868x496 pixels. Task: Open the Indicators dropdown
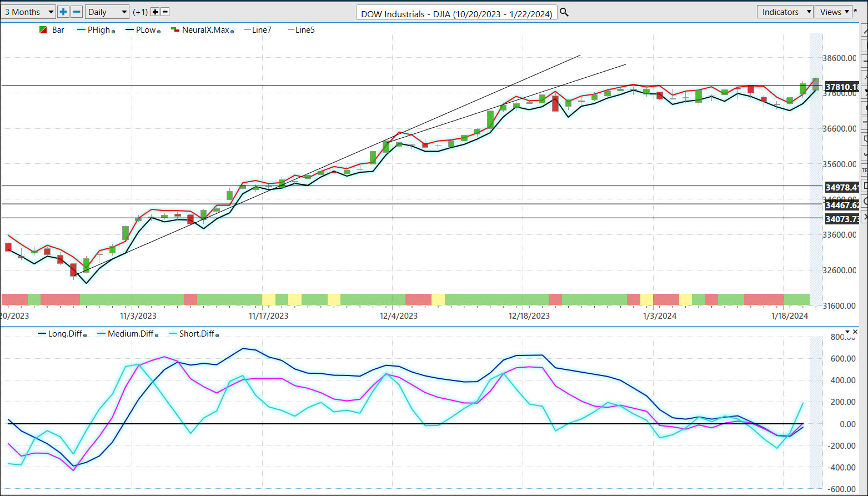(785, 12)
